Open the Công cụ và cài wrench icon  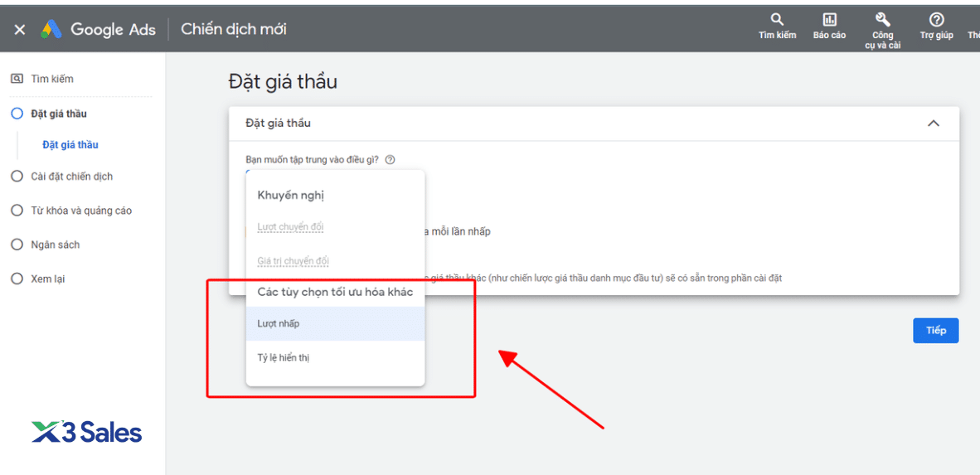coord(882,19)
